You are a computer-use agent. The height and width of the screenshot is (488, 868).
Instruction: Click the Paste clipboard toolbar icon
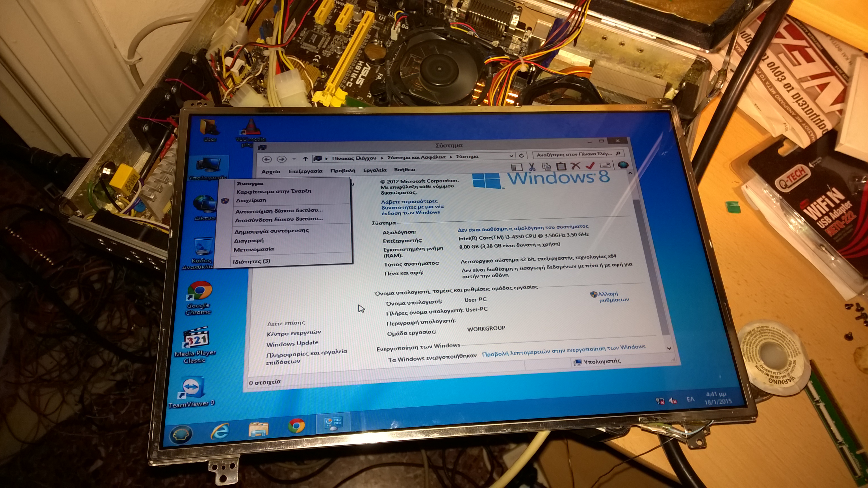pos(561,166)
